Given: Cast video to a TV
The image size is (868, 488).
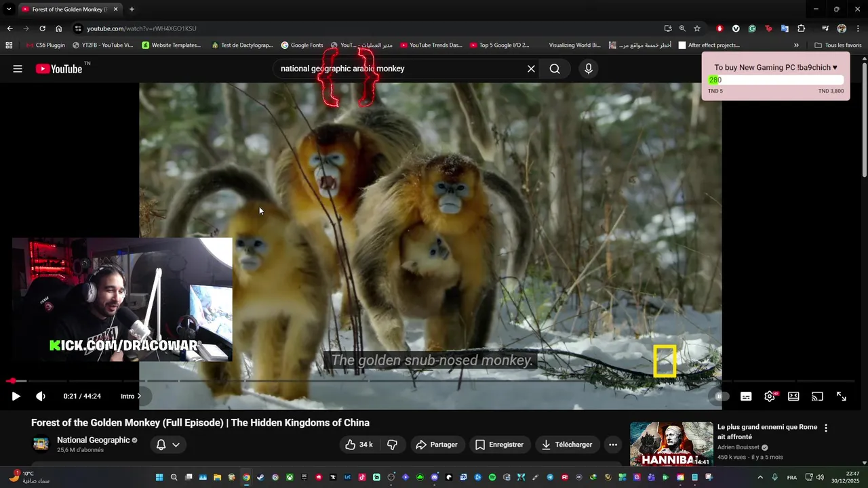Looking at the screenshot, I should pos(817,396).
